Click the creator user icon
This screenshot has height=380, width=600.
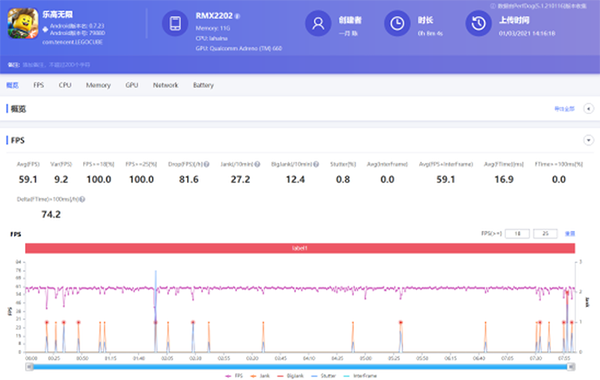pos(318,23)
